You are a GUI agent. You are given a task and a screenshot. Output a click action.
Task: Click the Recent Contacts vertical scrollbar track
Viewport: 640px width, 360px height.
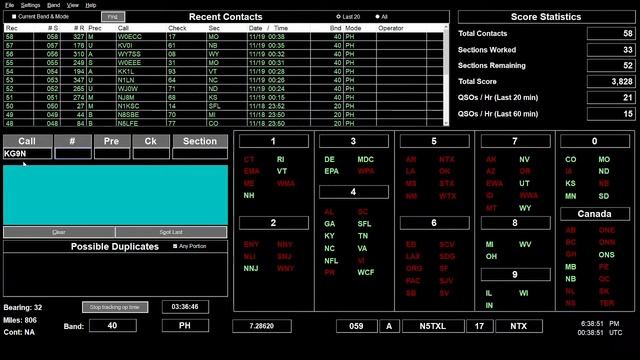(446, 98)
